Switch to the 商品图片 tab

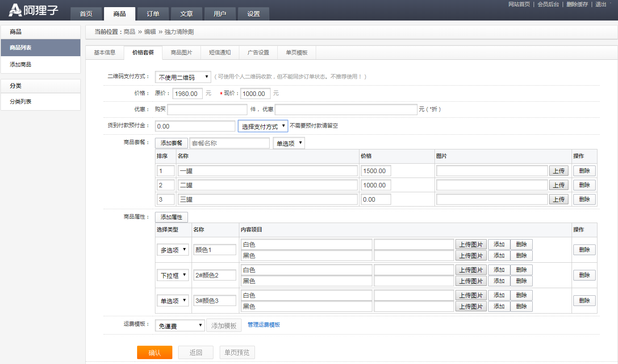tap(181, 53)
